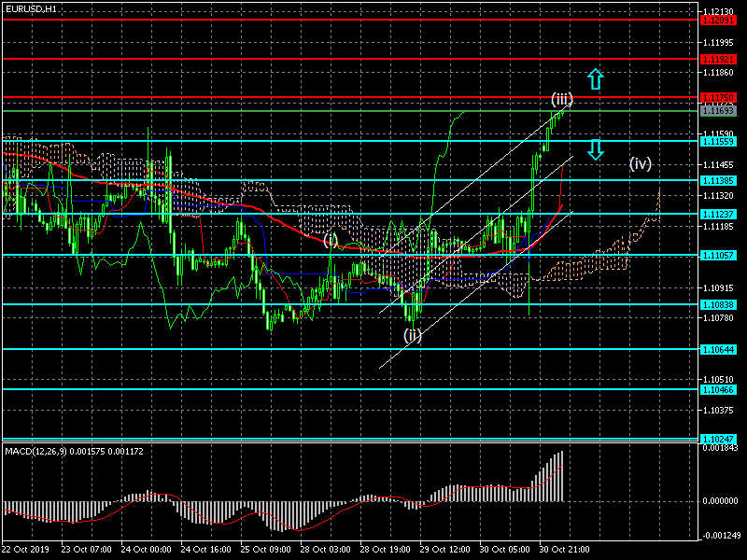Select the cyan up arrow chart object
The width and height of the screenshot is (747, 560).
(x=596, y=78)
